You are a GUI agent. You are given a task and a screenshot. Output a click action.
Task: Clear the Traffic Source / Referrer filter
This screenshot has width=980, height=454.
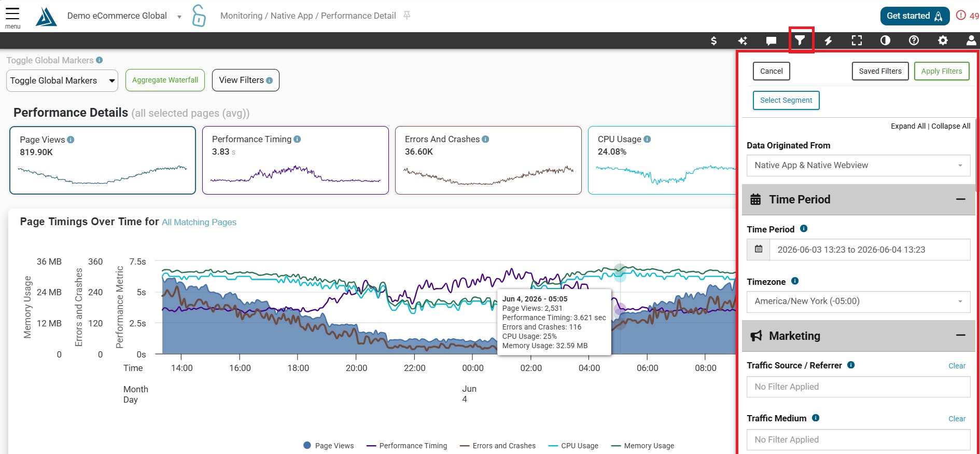957,366
